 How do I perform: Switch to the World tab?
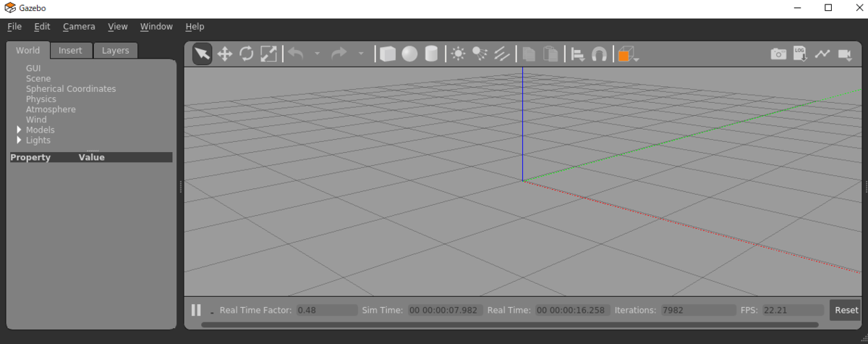(28, 50)
